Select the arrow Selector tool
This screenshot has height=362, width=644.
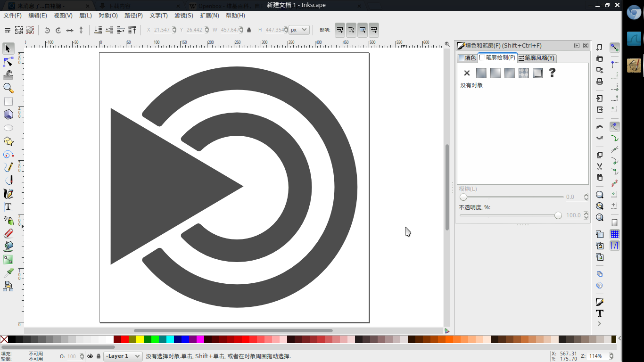8,49
